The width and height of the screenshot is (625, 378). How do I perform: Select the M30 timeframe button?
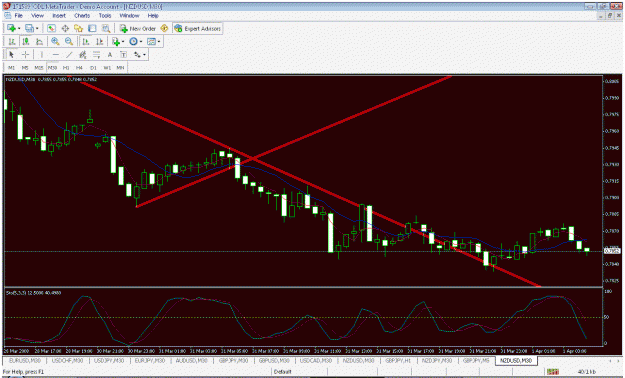pos(52,68)
